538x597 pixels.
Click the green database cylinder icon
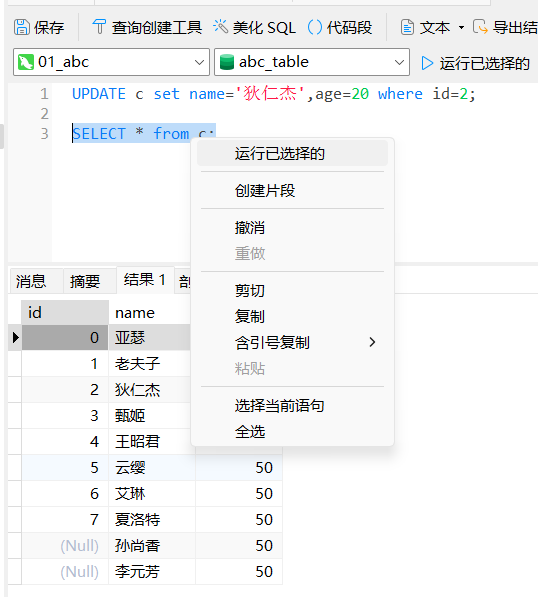pyautogui.click(x=227, y=62)
